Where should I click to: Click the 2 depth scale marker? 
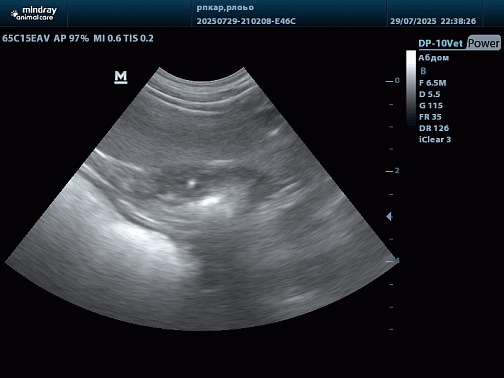(x=397, y=171)
